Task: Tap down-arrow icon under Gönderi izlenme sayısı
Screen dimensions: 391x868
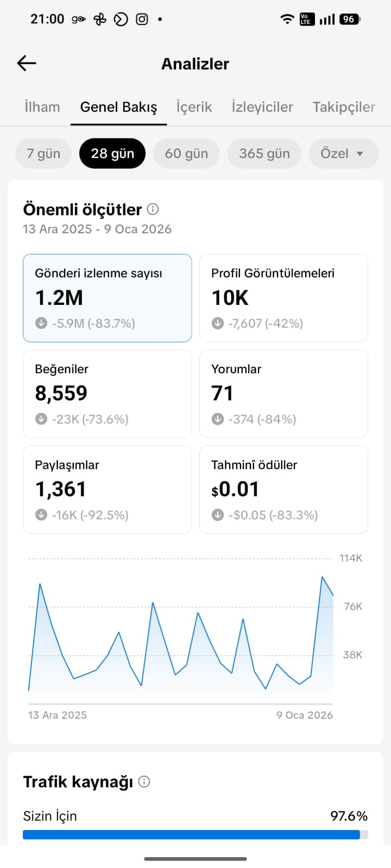Action: pyautogui.click(x=41, y=323)
